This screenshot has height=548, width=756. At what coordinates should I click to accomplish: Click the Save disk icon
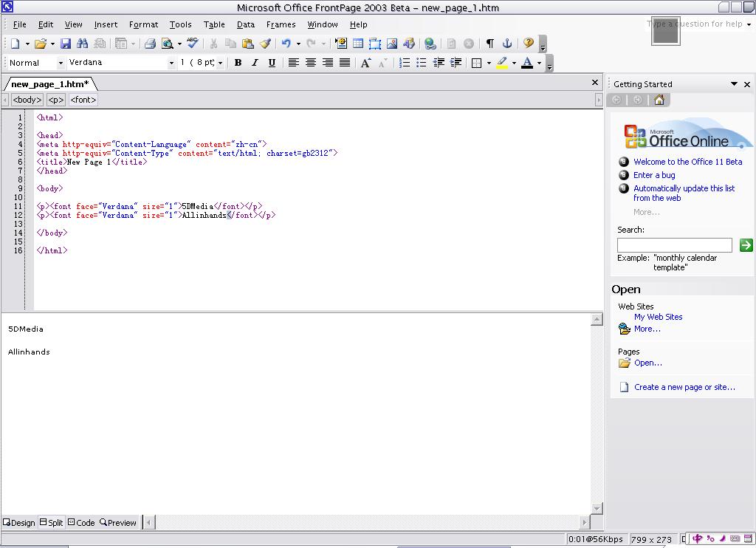(x=65, y=44)
